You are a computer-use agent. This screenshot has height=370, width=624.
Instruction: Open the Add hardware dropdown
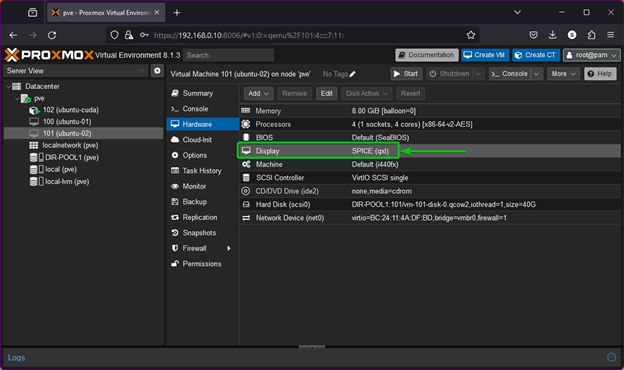point(258,93)
